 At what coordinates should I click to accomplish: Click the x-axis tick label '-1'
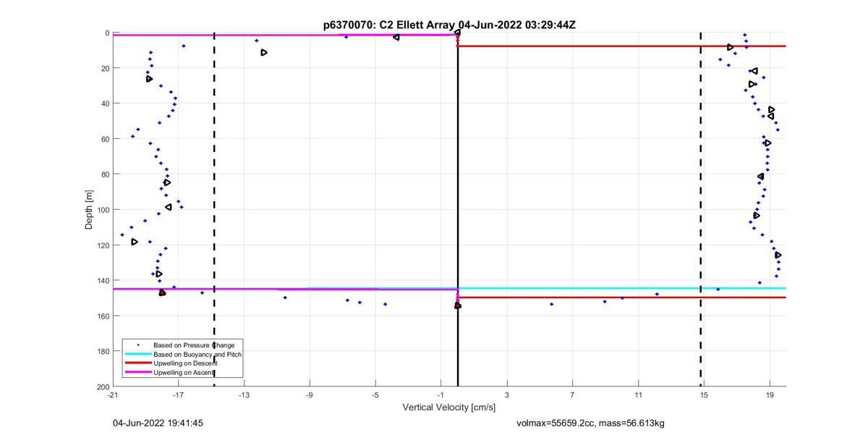[x=441, y=396]
